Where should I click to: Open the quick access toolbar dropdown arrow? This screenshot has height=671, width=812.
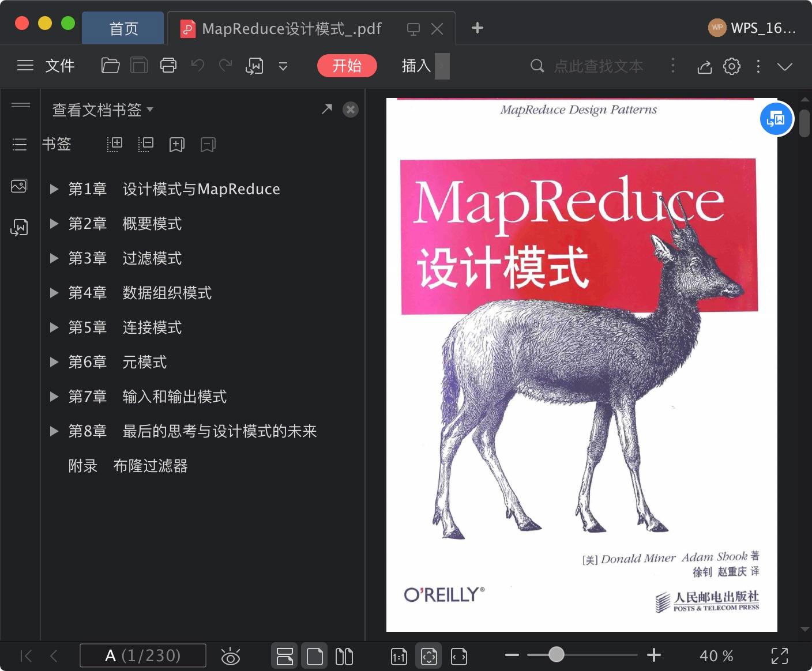coord(283,66)
